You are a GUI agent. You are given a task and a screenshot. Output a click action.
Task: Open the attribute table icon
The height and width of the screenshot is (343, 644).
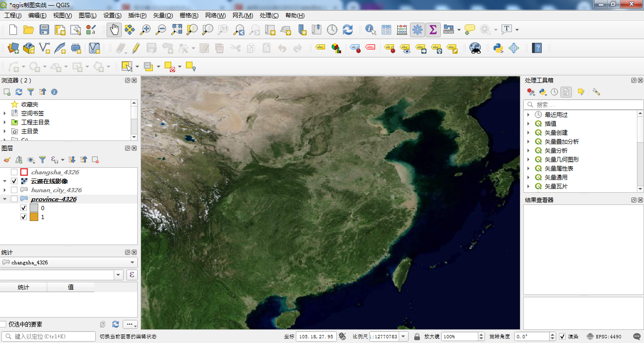pyautogui.click(x=386, y=30)
